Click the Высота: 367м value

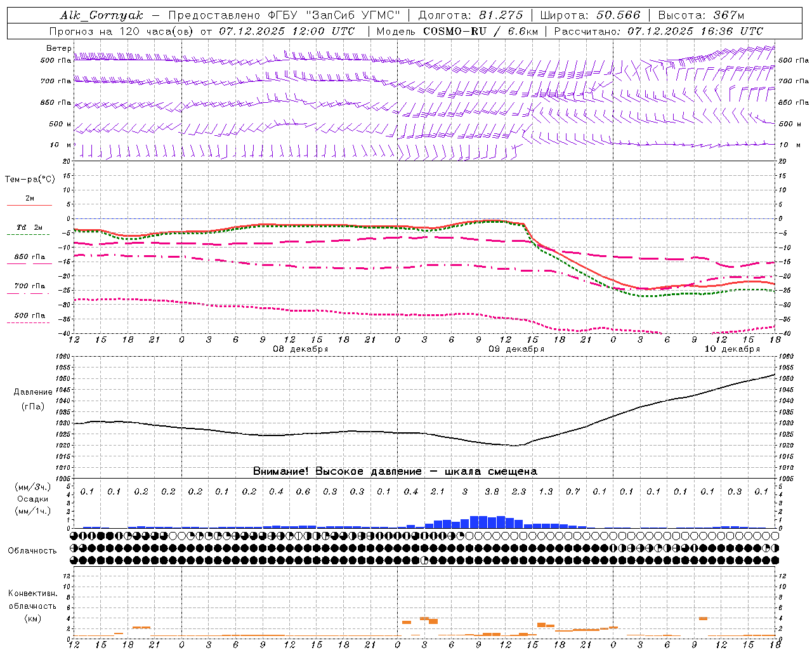[x=701, y=15]
